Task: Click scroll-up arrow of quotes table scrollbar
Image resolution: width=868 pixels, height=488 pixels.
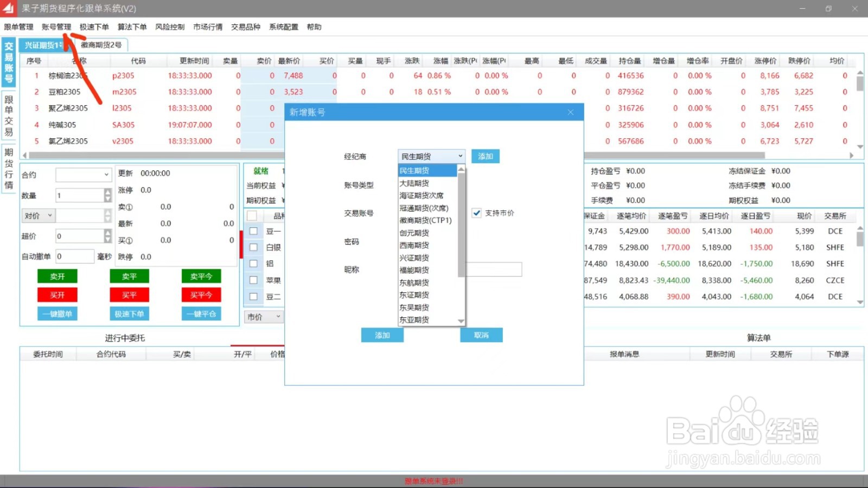Action: point(860,72)
